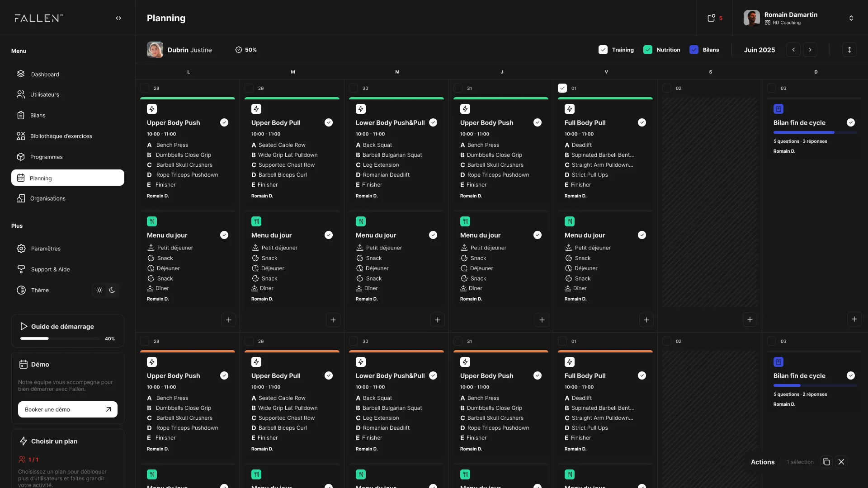The width and height of the screenshot is (868, 488).
Task: Click Juin 2025 month label
Action: click(x=759, y=50)
